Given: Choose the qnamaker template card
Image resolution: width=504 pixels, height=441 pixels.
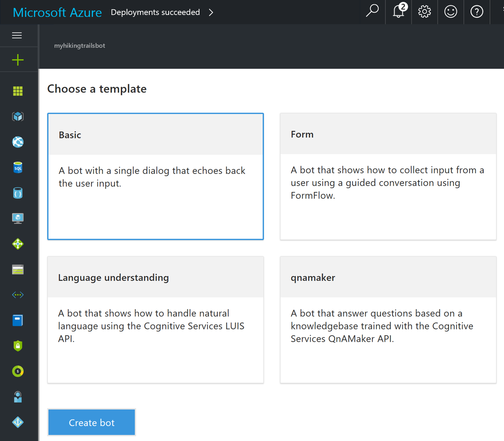Looking at the screenshot, I should (x=388, y=320).
